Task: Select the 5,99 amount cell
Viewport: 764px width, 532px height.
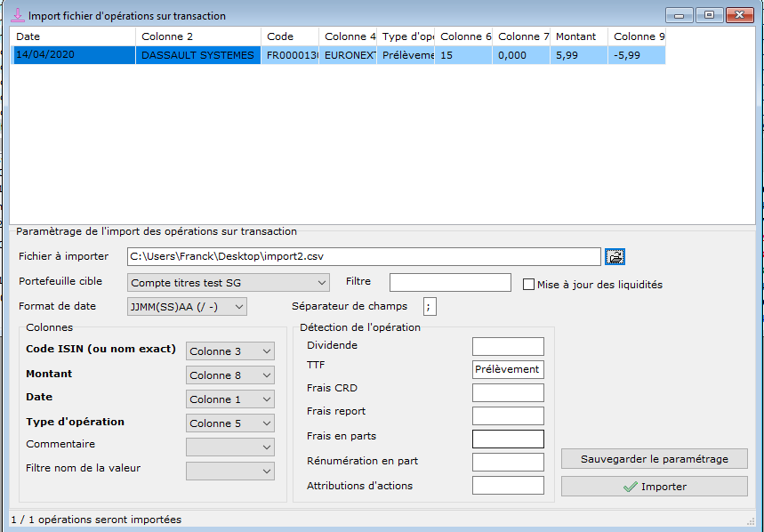Action: (579, 55)
